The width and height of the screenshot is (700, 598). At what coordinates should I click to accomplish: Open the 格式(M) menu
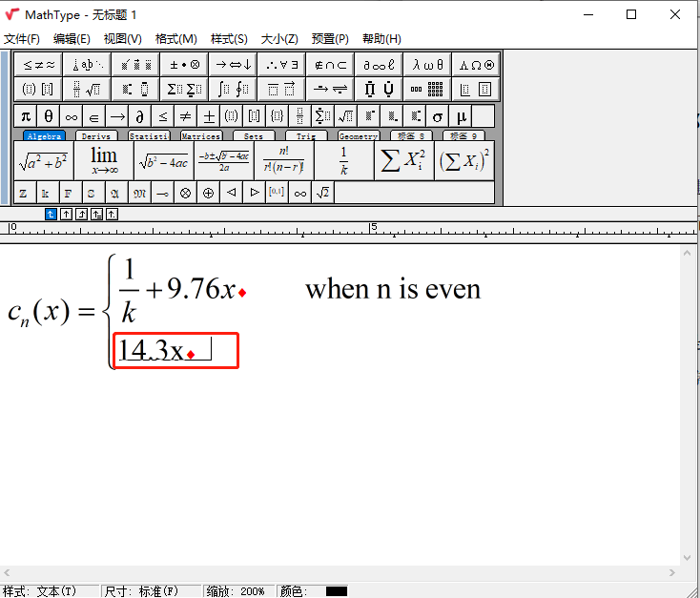(x=175, y=39)
